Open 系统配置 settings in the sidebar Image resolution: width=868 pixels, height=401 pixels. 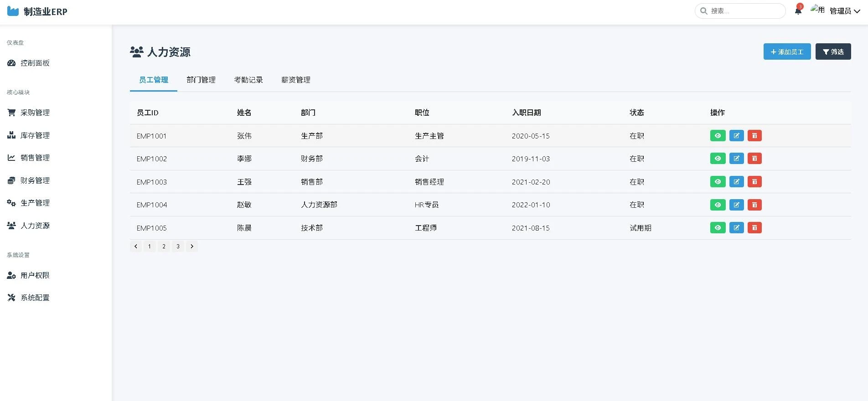pos(35,298)
